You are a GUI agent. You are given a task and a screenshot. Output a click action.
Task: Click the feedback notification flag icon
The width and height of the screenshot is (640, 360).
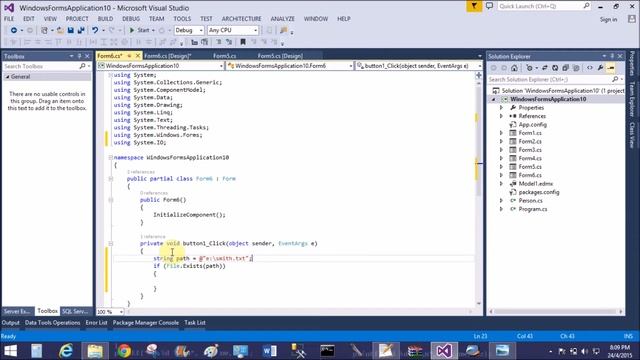474,6
